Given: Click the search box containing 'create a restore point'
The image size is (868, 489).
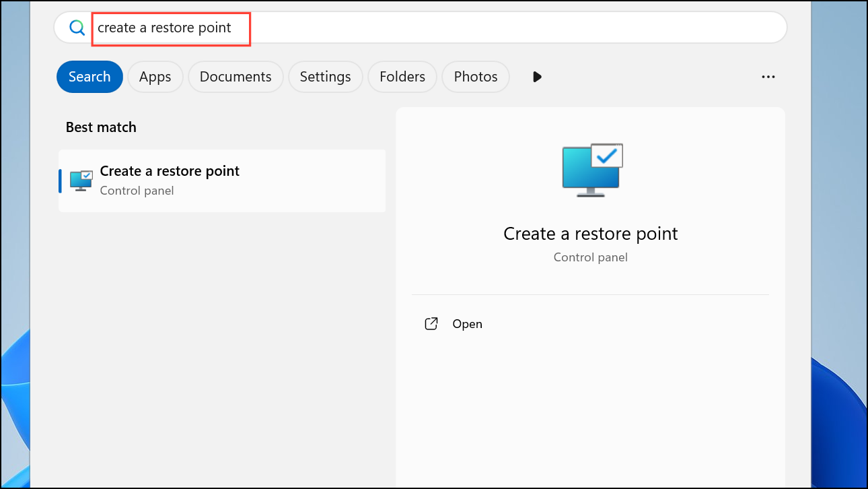Looking at the screenshot, I should tap(421, 28).
